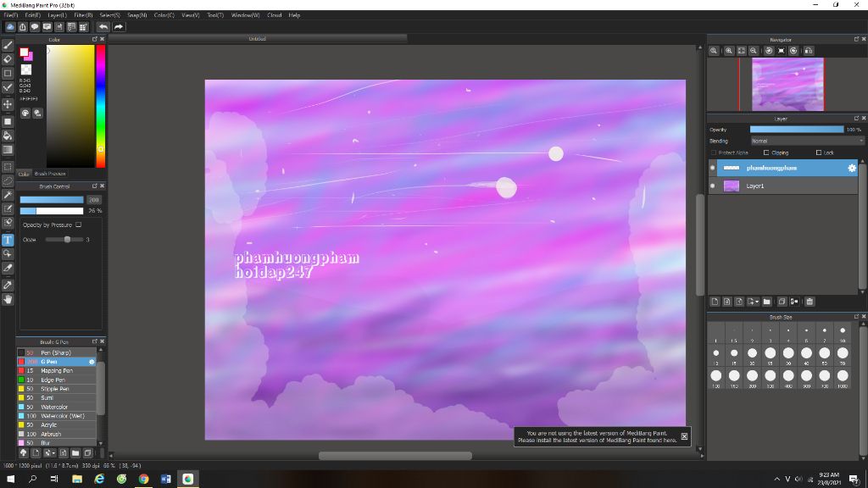Dismiss the update notification popup
Viewport: 868px width, 488px height.
684,436
